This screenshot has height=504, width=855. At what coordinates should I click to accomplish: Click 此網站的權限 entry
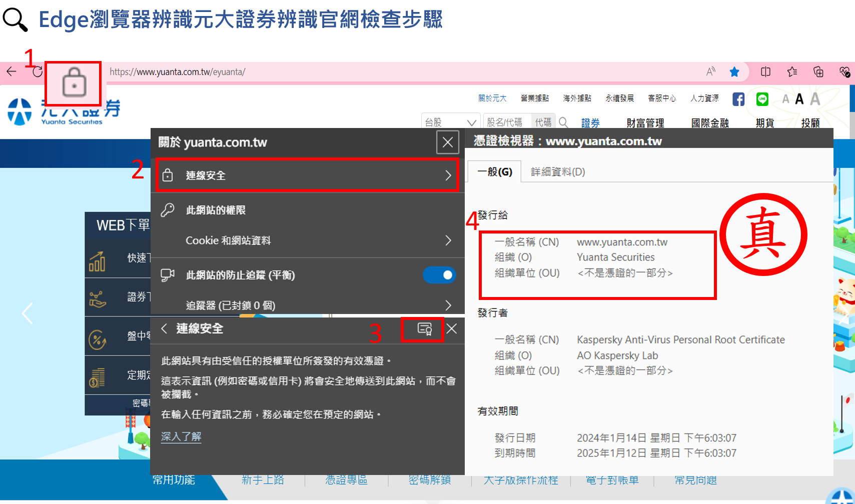pyautogui.click(x=216, y=210)
